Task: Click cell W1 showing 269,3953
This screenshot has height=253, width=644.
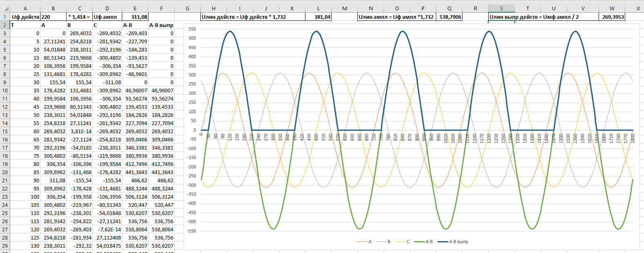Action: tap(612, 17)
